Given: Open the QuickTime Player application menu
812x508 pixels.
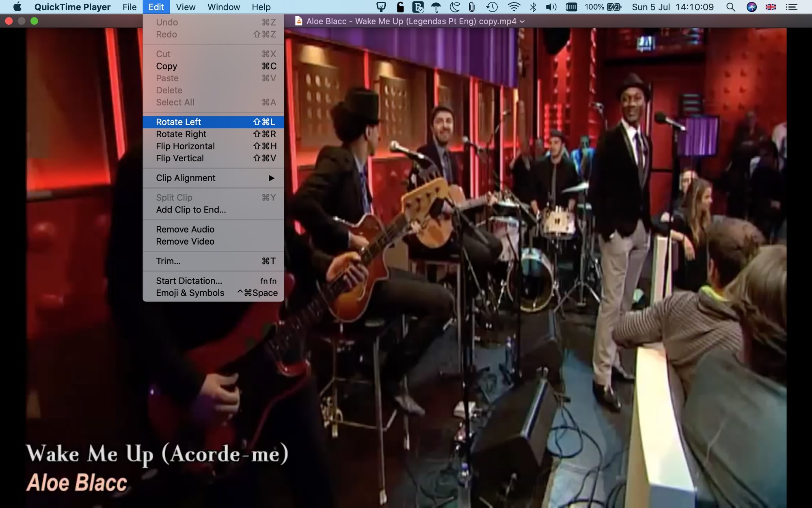Looking at the screenshot, I should tap(72, 7).
